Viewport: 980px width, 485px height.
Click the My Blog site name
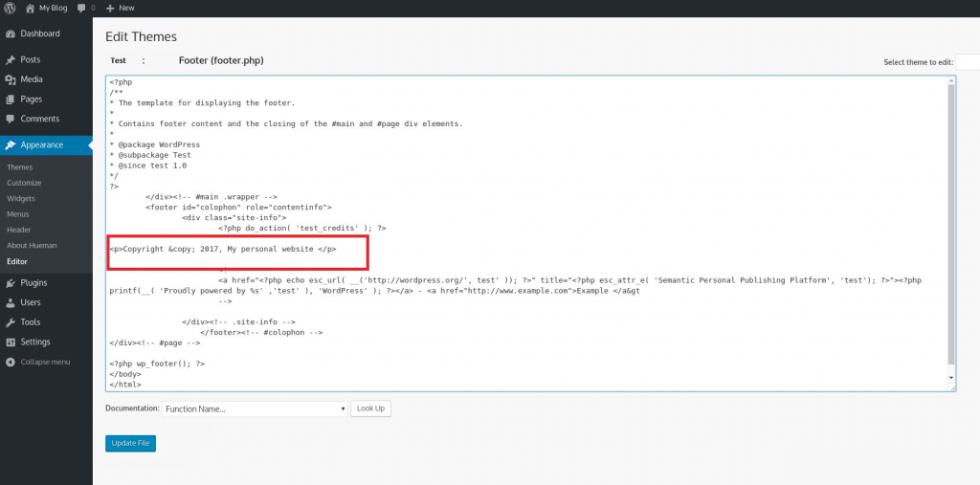click(x=54, y=8)
